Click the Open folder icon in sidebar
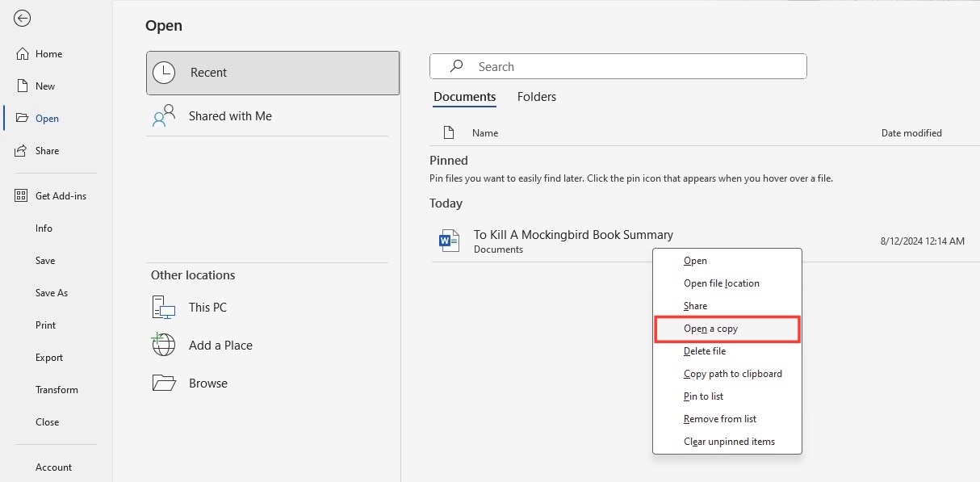The height and width of the screenshot is (482, 980). click(22, 119)
